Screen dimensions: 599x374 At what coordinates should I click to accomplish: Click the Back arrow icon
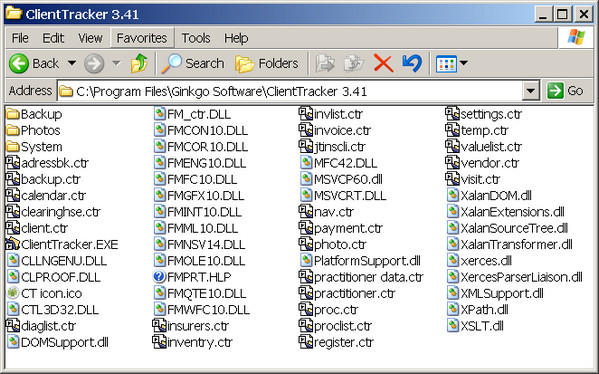pyautogui.click(x=19, y=63)
